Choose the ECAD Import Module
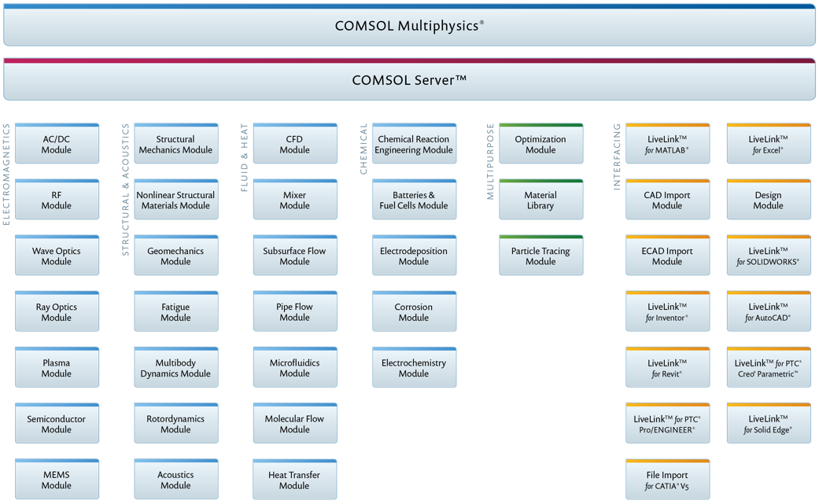Viewport: 819px width, 504px height. [667, 255]
